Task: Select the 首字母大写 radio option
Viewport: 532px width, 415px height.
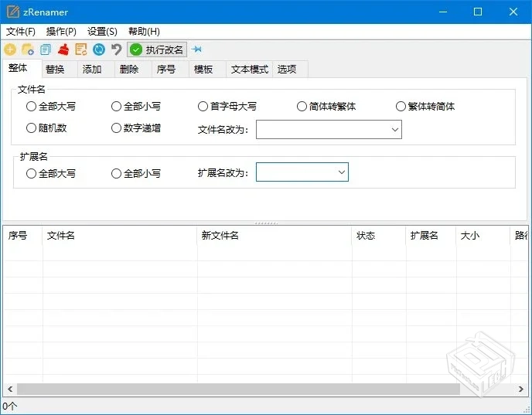Action: [x=227, y=107]
